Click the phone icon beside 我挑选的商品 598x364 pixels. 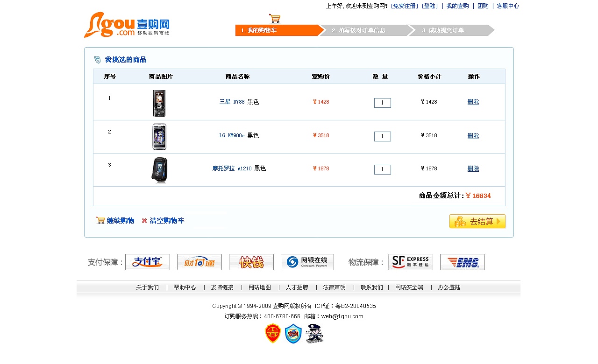(x=97, y=60)
